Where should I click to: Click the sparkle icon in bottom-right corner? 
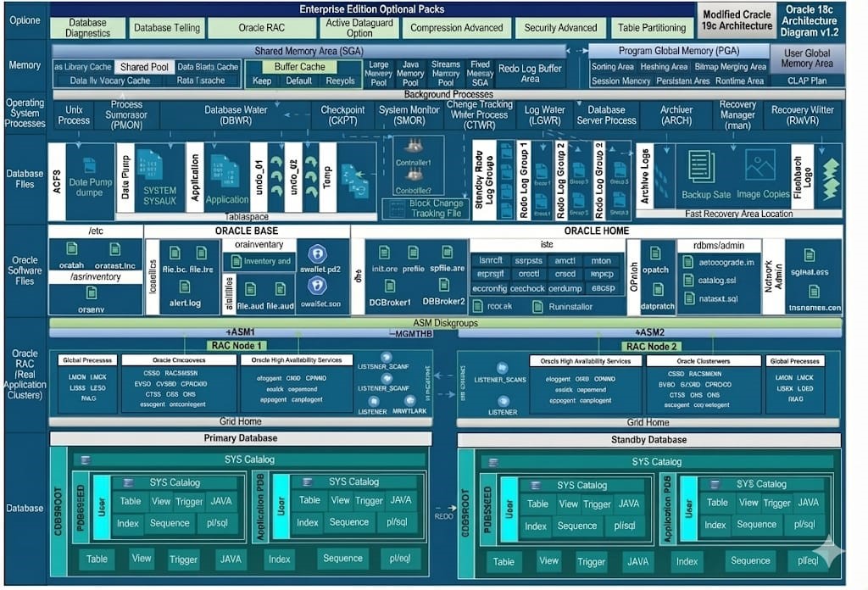[x=828, y=554]
